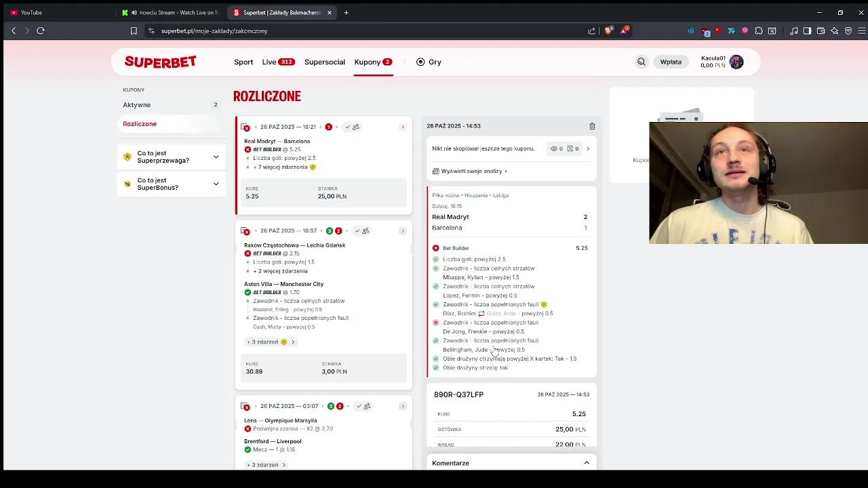Open details arrow of 03:07 ticket
868x488 pixels.
click(x=402, y=406)
